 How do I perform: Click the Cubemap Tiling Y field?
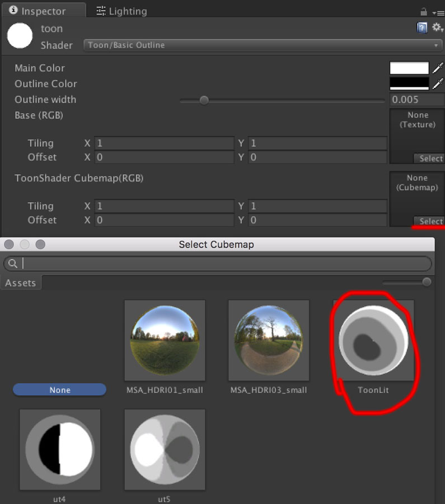click(317, 206)
